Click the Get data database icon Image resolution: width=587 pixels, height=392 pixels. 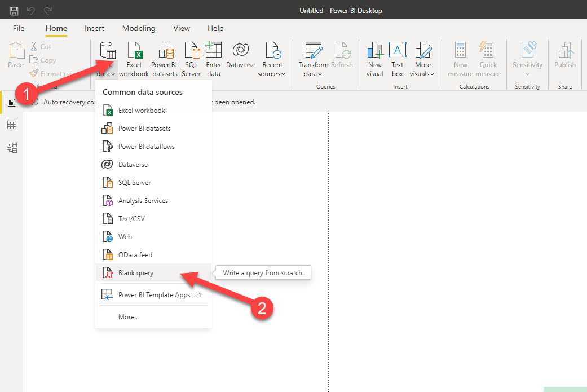tap(108, 50)
